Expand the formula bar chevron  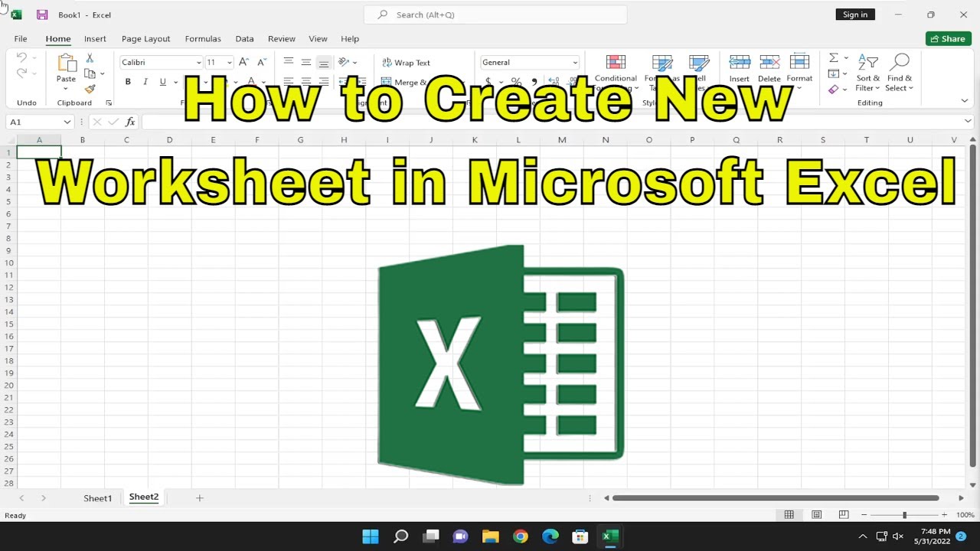click(x=968, y=121)
